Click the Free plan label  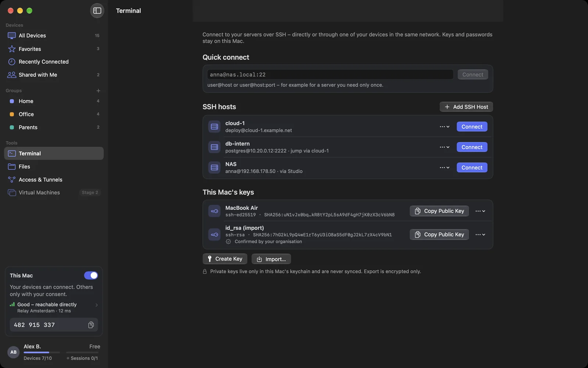tap(94, 347)
